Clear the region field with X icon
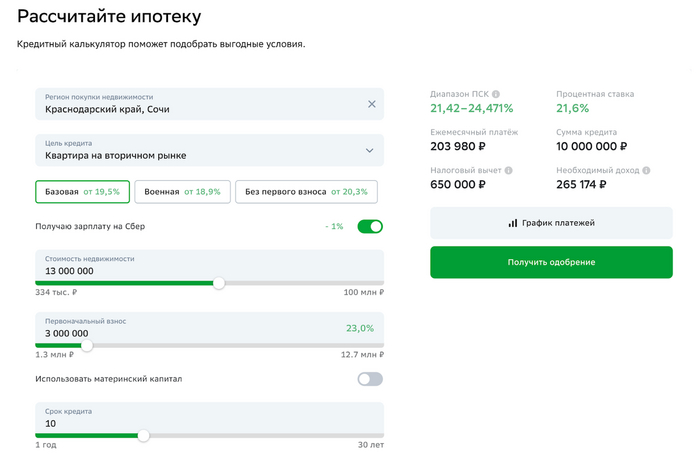The width and height of the screenshot is (700, 464). coord(372,103)
